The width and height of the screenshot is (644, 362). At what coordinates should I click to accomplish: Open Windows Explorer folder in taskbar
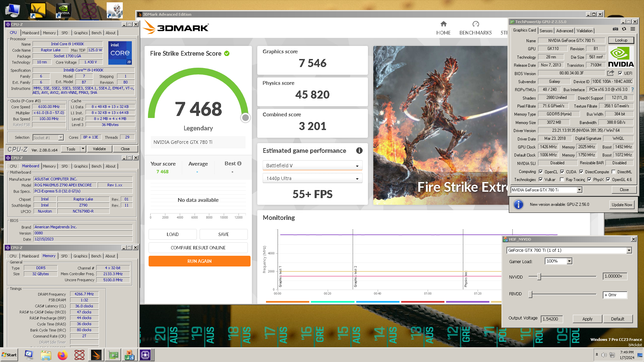click(46, 355)
